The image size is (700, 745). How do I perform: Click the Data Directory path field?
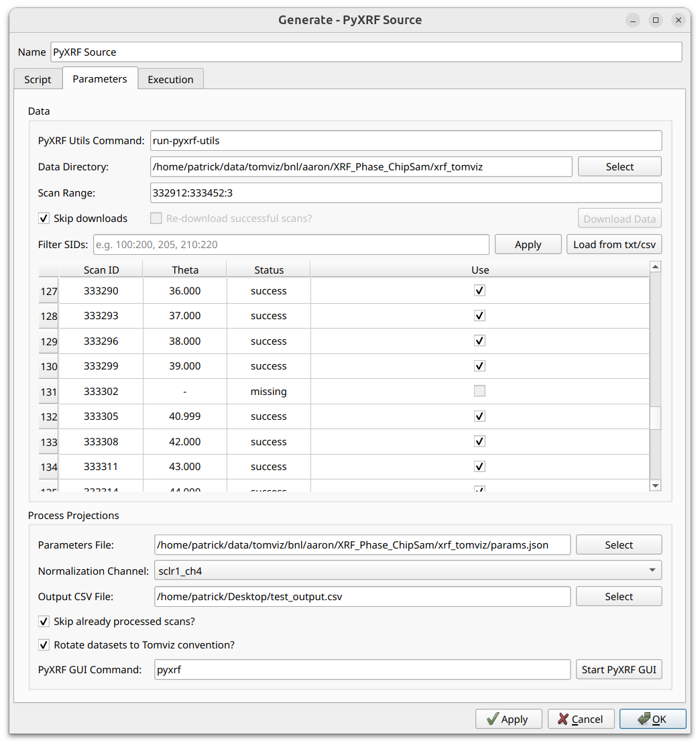(x=361, y=167)
